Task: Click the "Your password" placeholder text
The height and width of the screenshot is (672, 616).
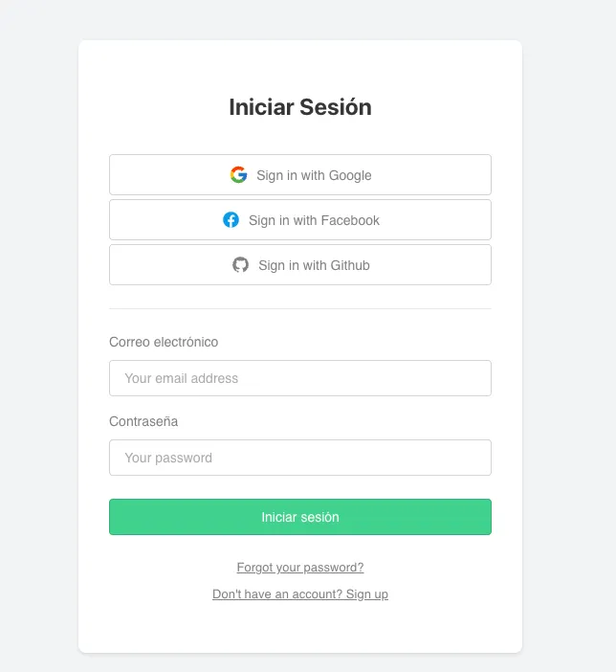Action: (x=168, y=458)
